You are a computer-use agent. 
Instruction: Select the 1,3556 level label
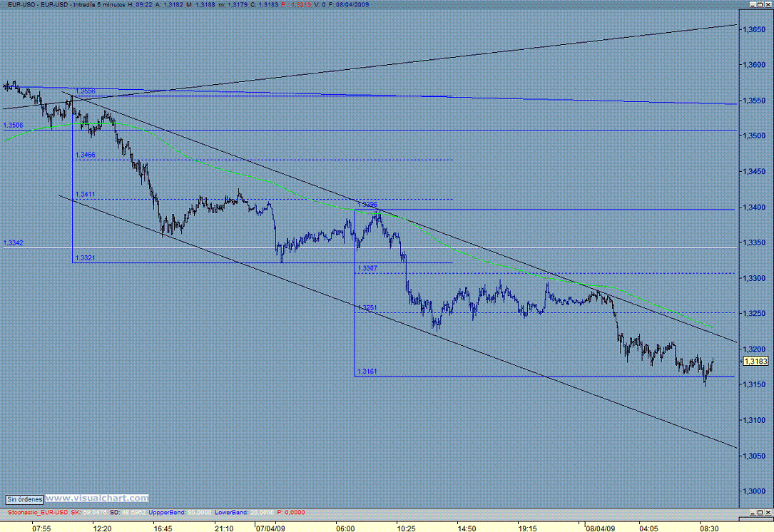86,91
